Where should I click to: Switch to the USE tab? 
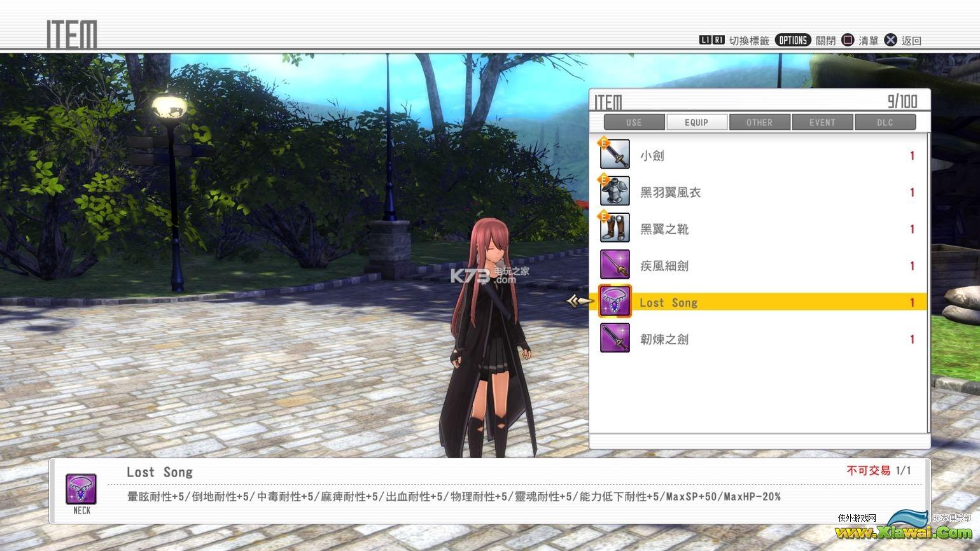tap(634, 122)
